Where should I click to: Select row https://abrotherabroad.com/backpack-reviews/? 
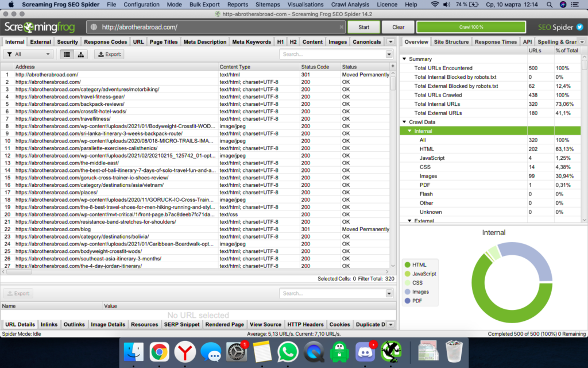pyautogui.click(x=195, y=104)
